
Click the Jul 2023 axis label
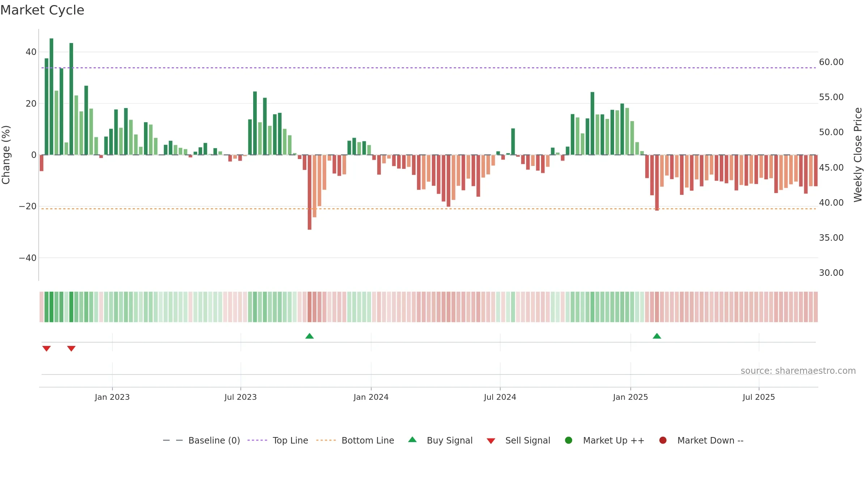[241, 397]
